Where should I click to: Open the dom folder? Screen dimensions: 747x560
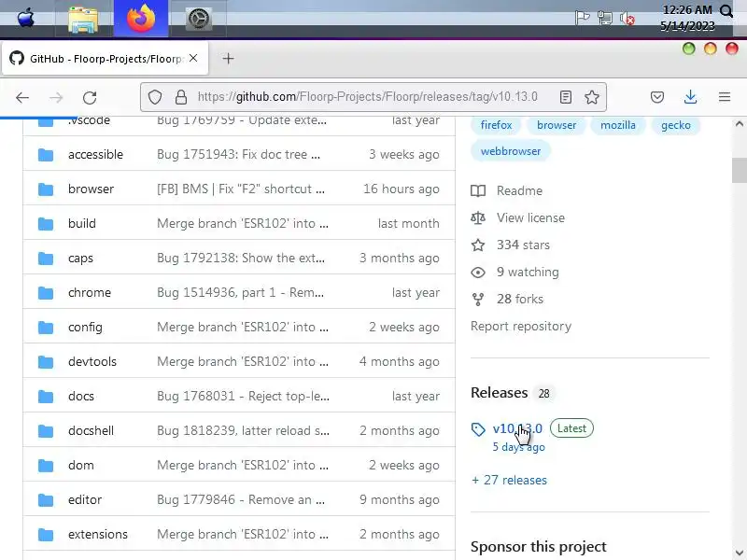tap(81, 465)
